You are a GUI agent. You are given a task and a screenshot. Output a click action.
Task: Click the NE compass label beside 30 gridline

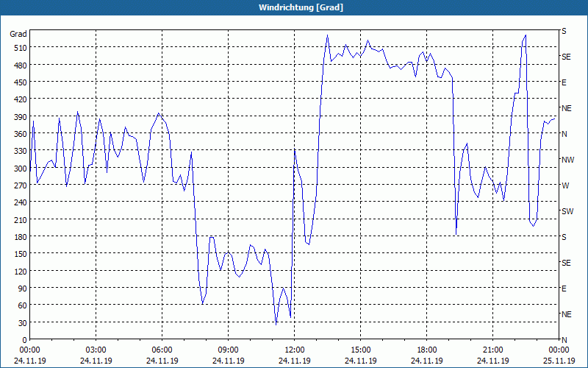click(567, 314)
